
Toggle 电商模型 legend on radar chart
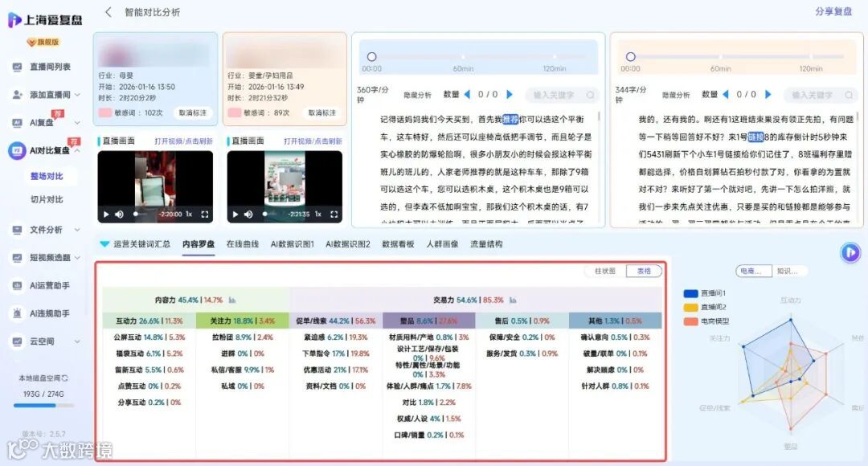[x=706, y=321]
